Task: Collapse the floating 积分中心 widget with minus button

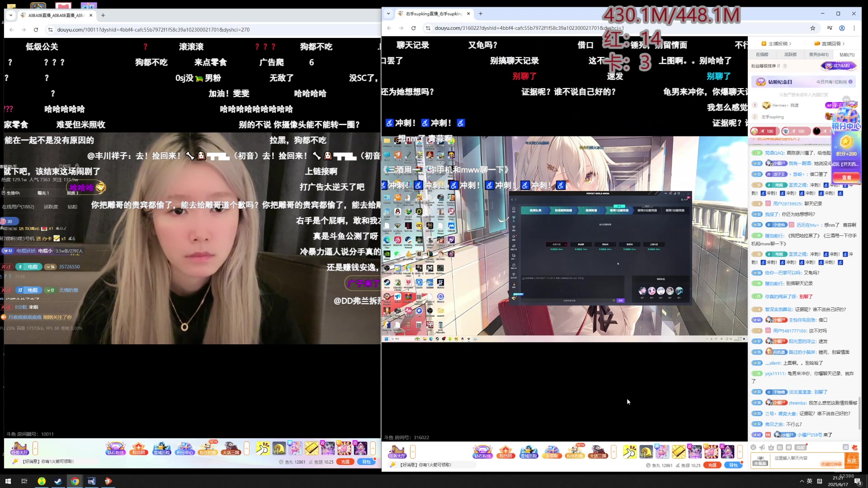Action: coord(846,99)
